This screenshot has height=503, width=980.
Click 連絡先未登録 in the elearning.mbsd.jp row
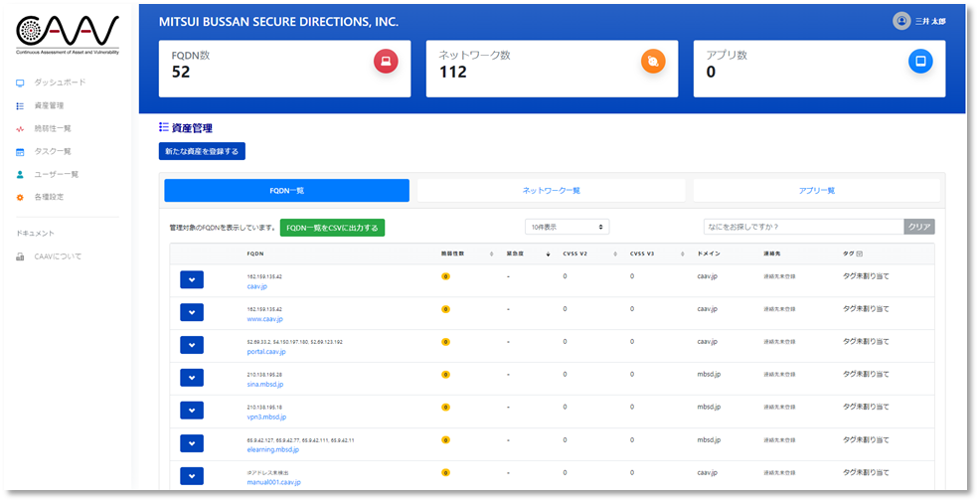[779, 440]
